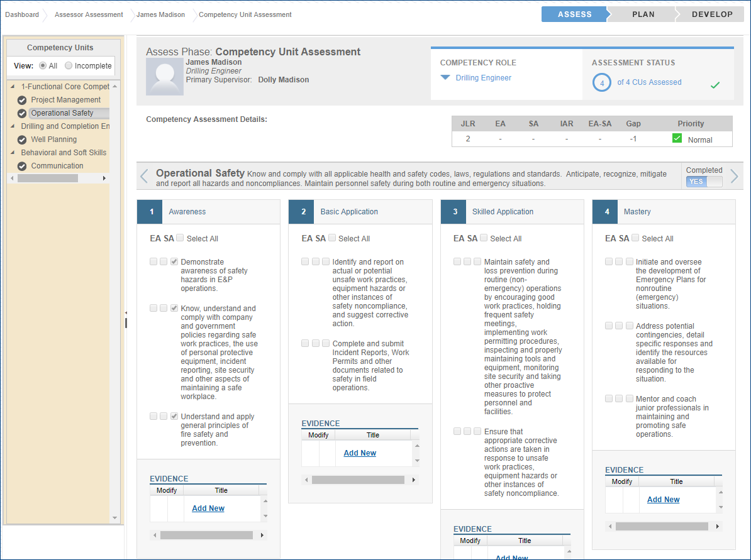Click the 'of 4 CUs Assessed' link

[649, 82]
